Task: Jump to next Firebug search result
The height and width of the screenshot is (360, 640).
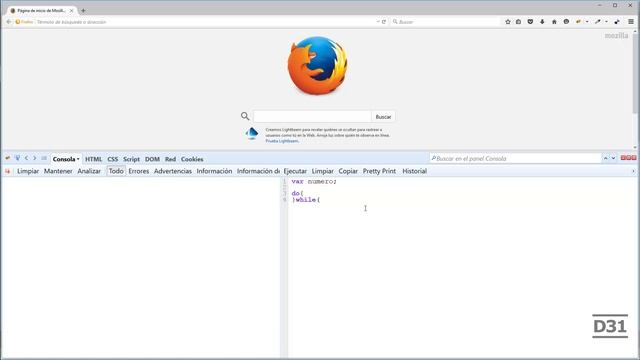Action: (x=613, y=158)
